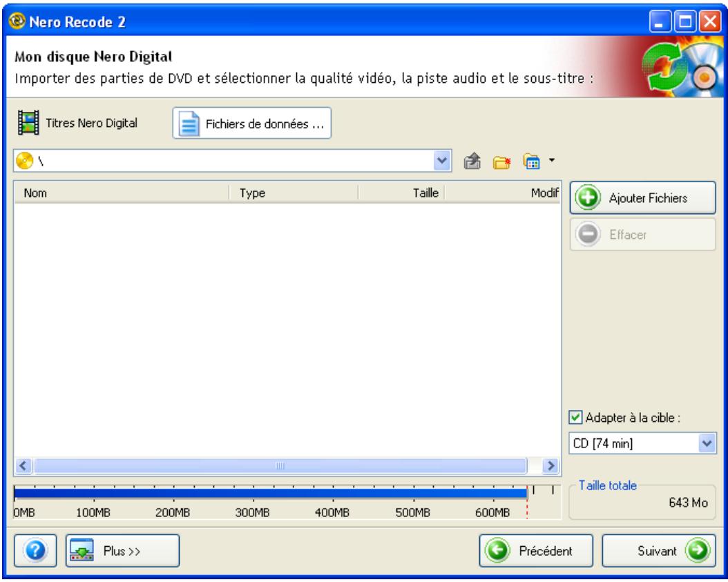Click the blue disc capacity bar

[271, 494]
